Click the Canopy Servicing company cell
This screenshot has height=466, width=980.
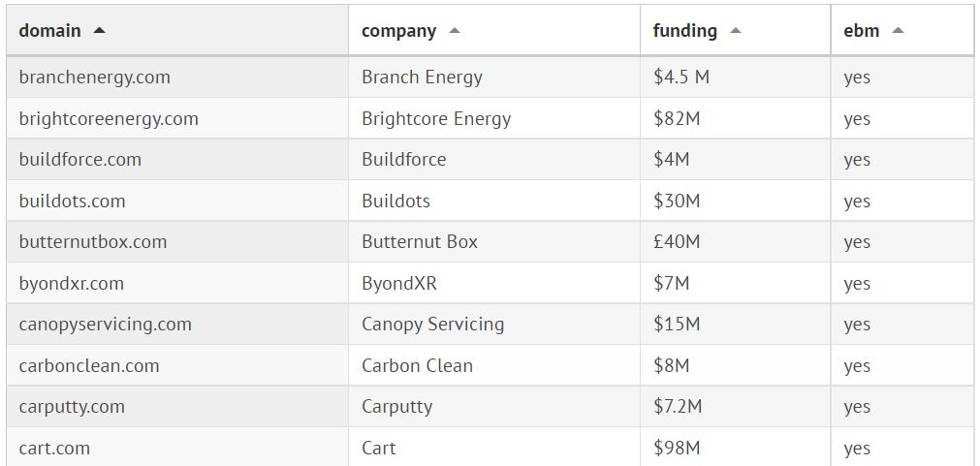[x=432, y=325]
